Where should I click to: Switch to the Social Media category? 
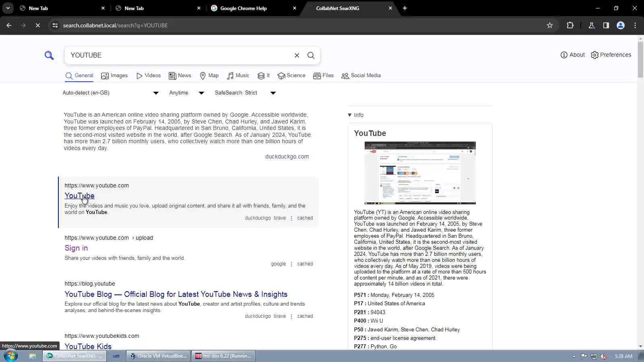361,76
